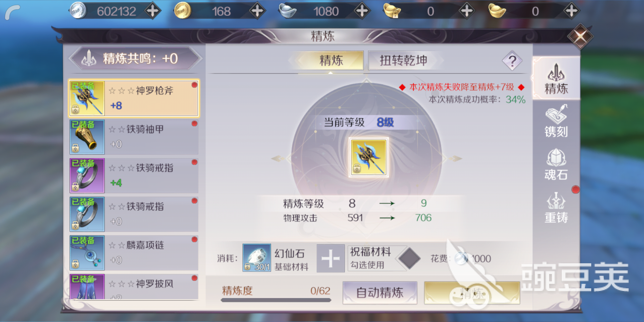The image size is (644, 322).
Task: Click the question mark help icon
Action: click(x=512, y=61)
